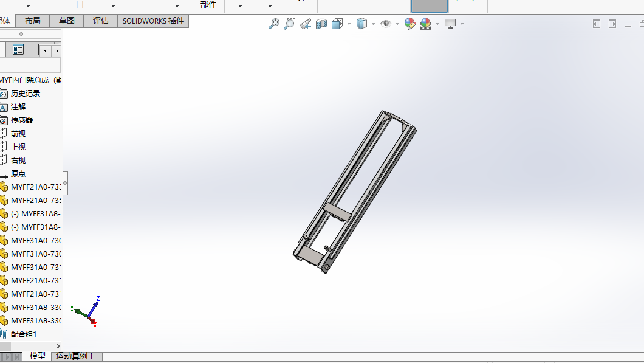Select the MYF内门架总成 root assembly node
644x363 pixels.
[x=31, y=80]
